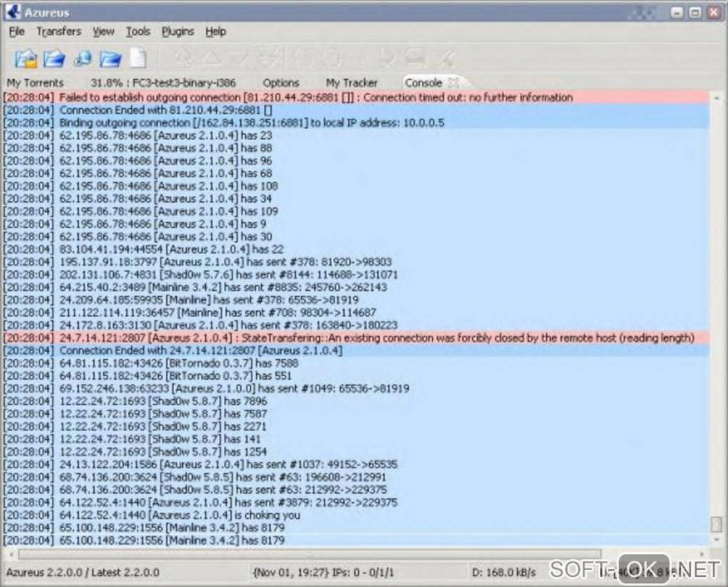This screenshot has width=728, height=587.
Task: Click the '202.131.106.7:4831 [Shad0w 5.7.6]' line
Action: click(x=356, y=275)
